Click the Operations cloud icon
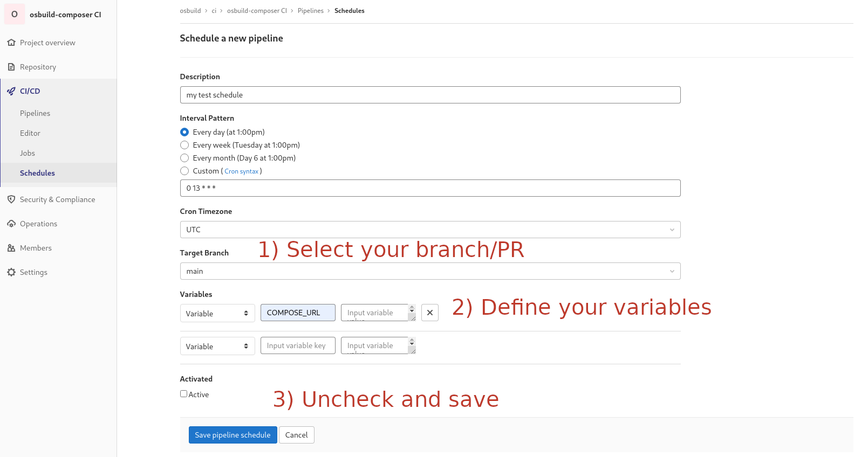Screen dimensions: 868x457 11,224
